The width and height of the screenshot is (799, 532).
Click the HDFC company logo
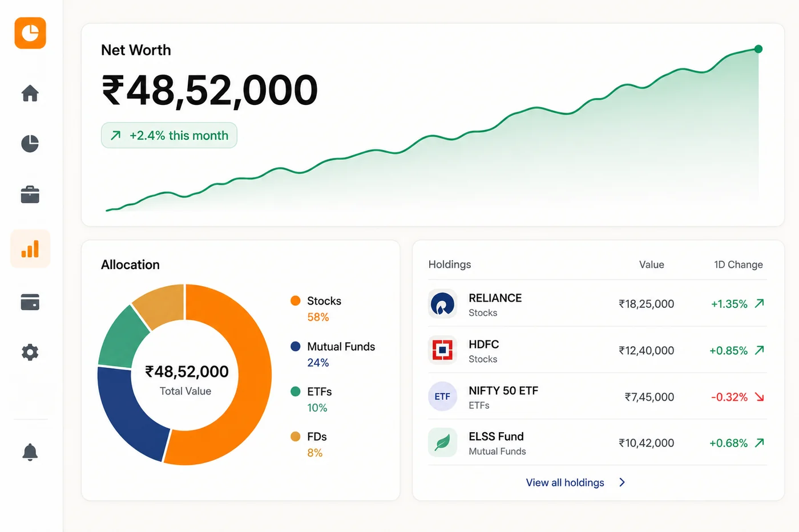click(x=442, y=350)
